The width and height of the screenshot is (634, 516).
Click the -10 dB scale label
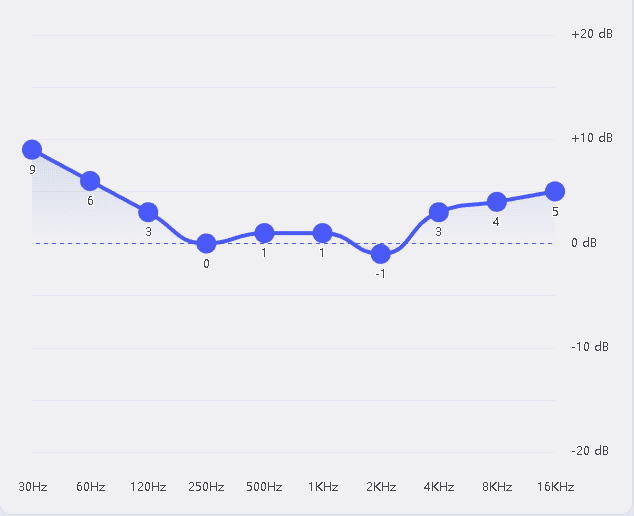point(589,347)
